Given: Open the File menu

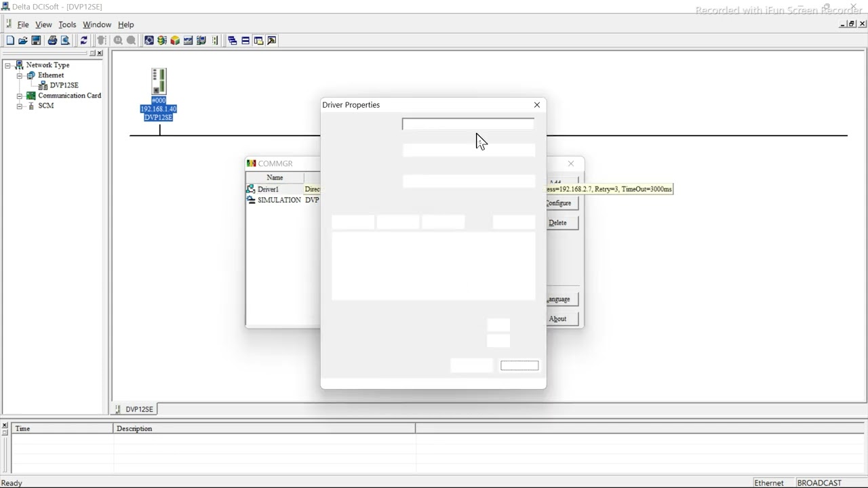Looking at the screenshot, I should [23, 24].
